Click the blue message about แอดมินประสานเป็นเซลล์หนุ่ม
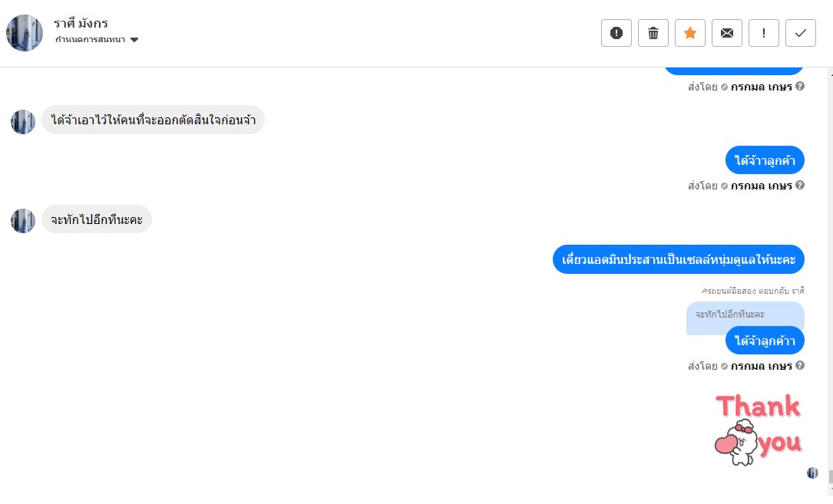 coord(679,259)
